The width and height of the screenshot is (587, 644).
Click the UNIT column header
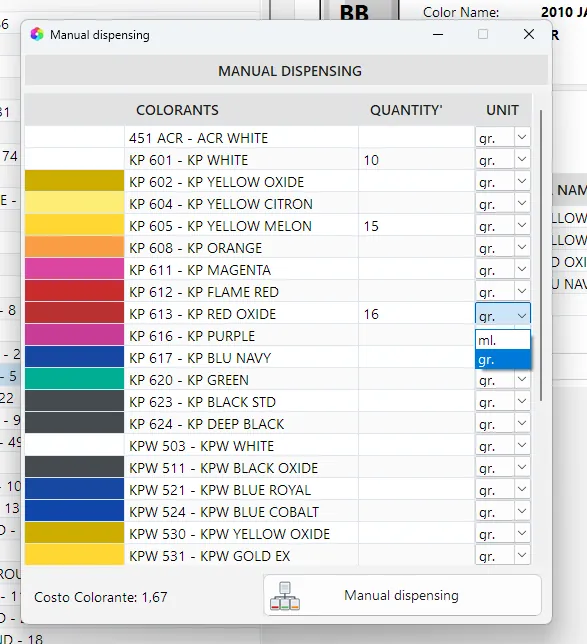click(502, 110)
